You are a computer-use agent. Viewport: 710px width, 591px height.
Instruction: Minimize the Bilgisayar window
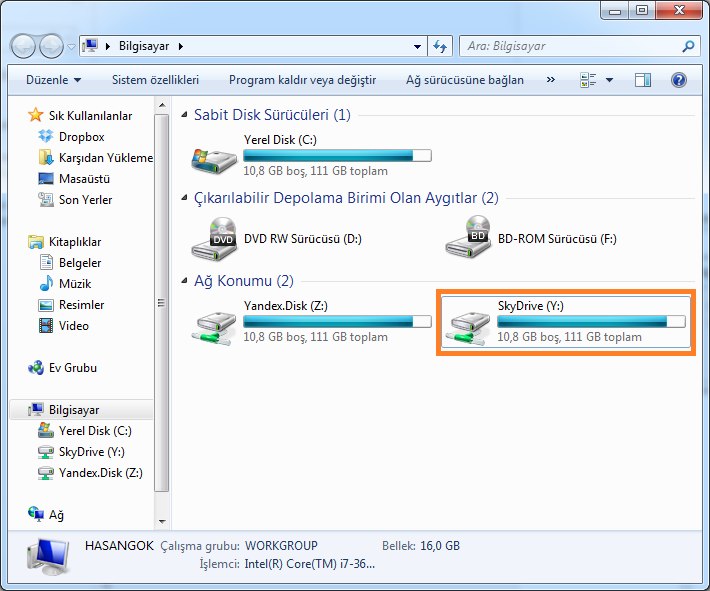[615, 11]
